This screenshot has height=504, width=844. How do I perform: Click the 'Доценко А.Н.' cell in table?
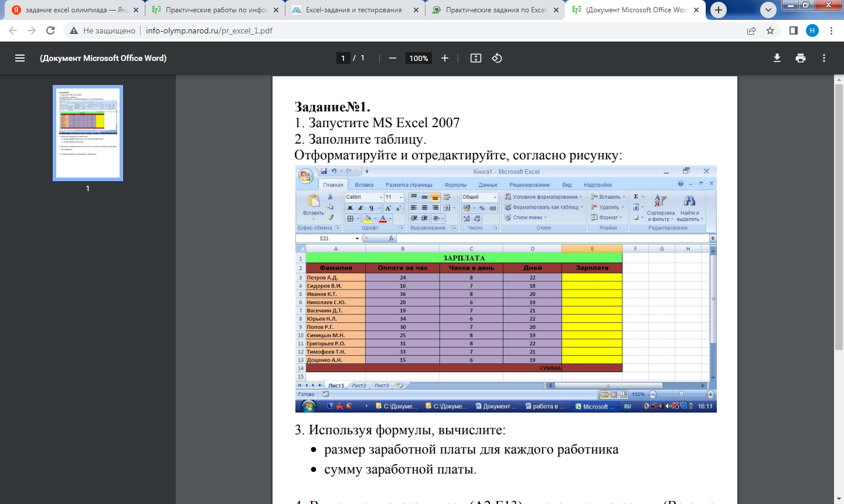[x=335, y=360]
